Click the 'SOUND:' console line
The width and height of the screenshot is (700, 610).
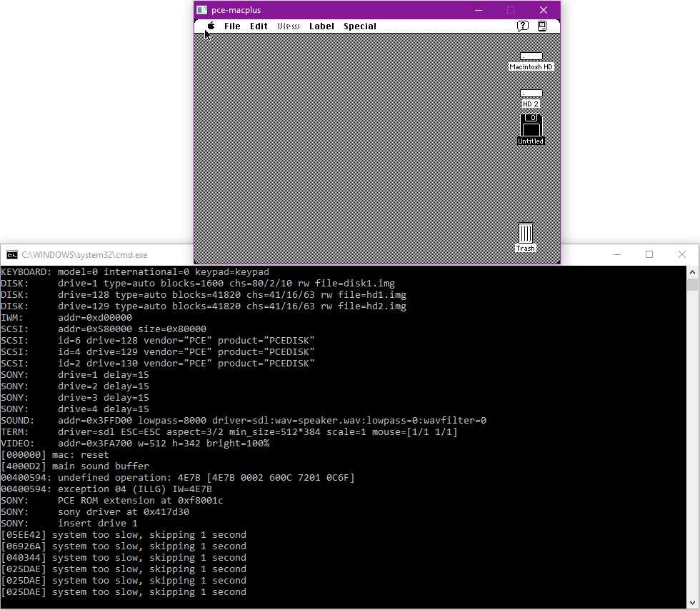(244, 421)
